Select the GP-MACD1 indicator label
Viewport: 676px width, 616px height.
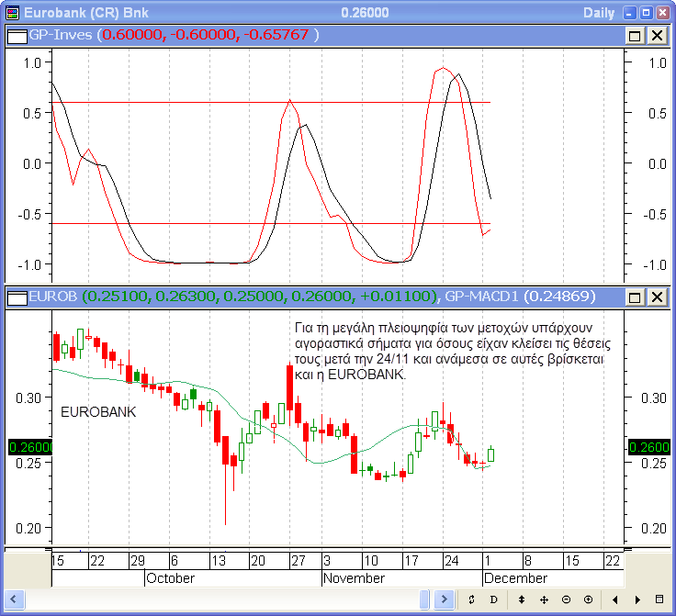point(485,297)
